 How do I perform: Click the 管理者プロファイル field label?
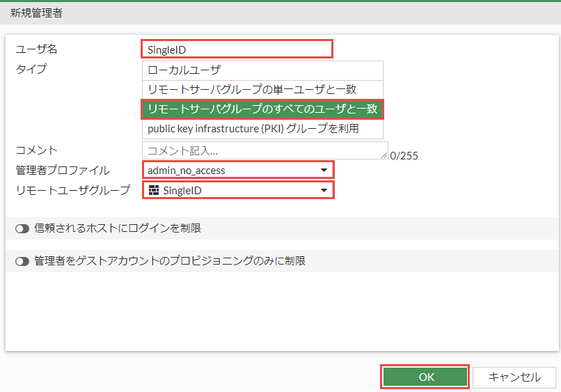click(63, 171)
